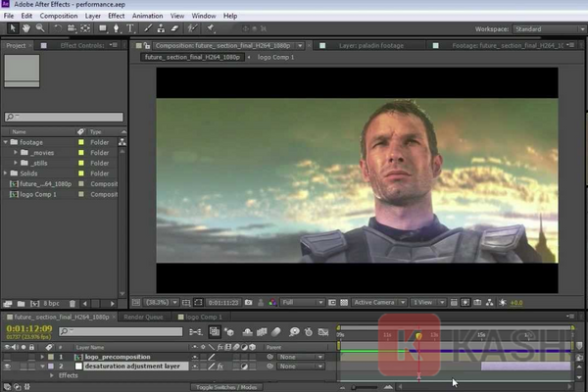
Task: Expand the _movies folder
Action: [x=16, y=153]
